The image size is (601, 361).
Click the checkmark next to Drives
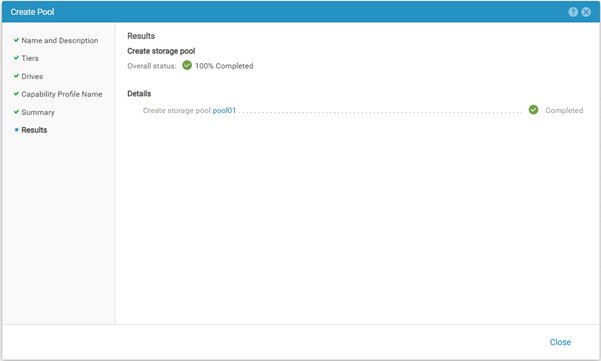click(x=16, y=76)
